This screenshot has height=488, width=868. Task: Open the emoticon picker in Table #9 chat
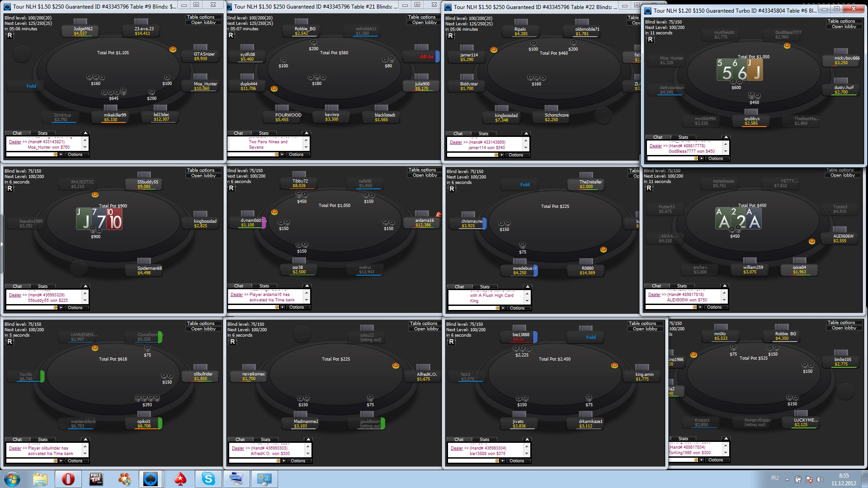click(x=56, y=155)
